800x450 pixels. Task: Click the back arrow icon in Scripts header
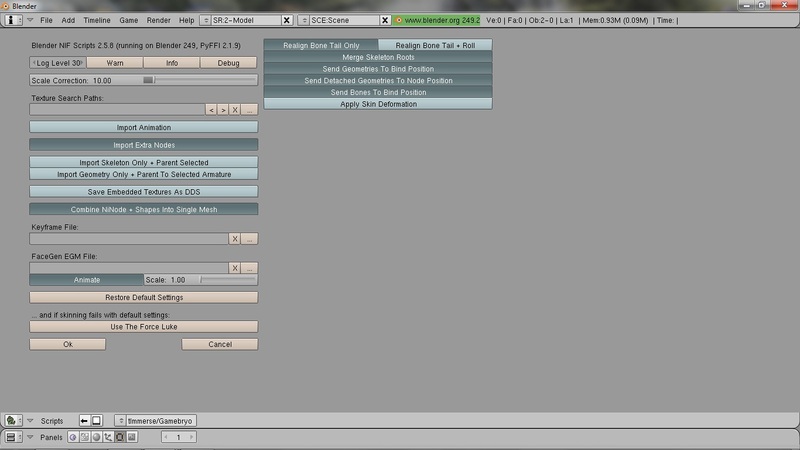click(x=84, y=420)
